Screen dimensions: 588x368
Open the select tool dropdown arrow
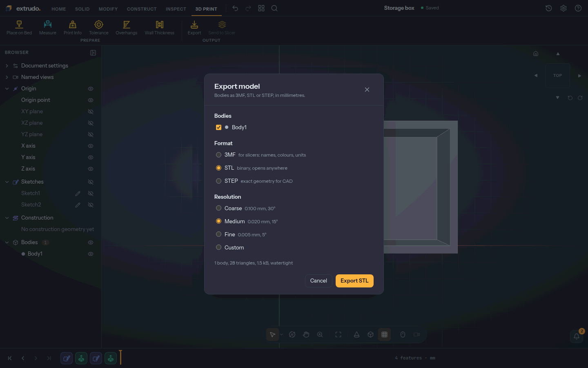[x=281, y=334]
